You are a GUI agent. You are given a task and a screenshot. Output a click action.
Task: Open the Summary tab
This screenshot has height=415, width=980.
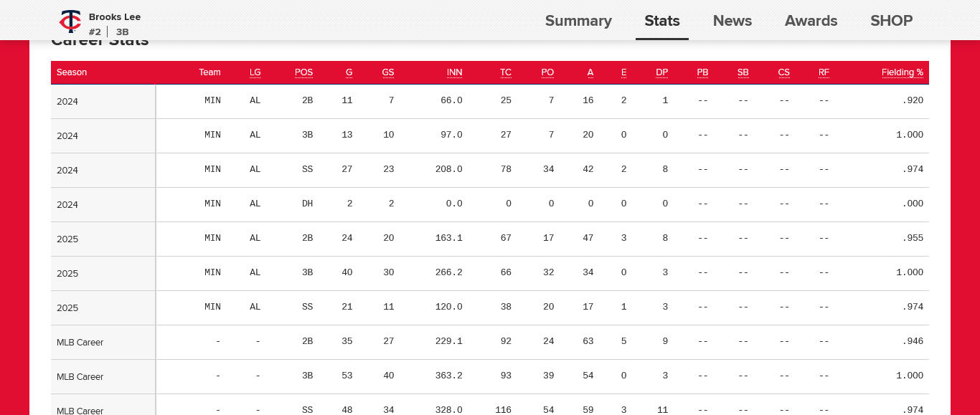pos(578,21)
